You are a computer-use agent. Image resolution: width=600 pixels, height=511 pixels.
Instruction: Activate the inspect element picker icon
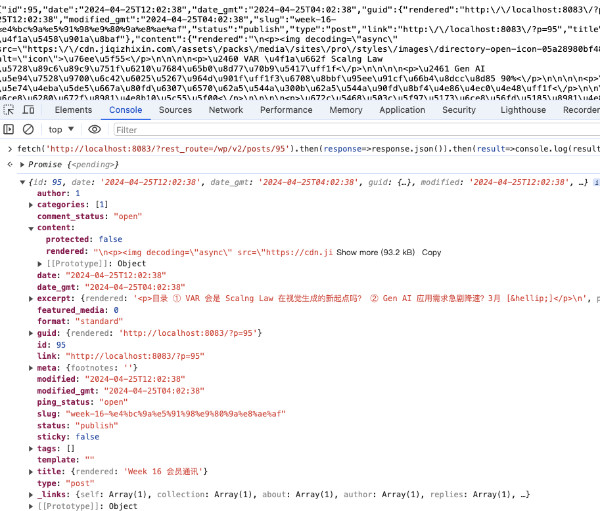tap(8, 110)
